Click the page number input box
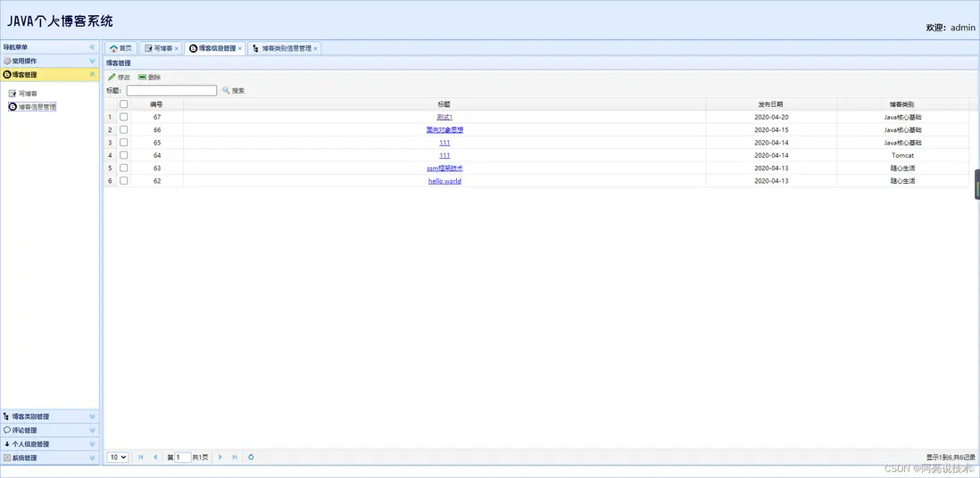Image resolution: width=980 pixels, height=478 pixels. click(182, 457)
